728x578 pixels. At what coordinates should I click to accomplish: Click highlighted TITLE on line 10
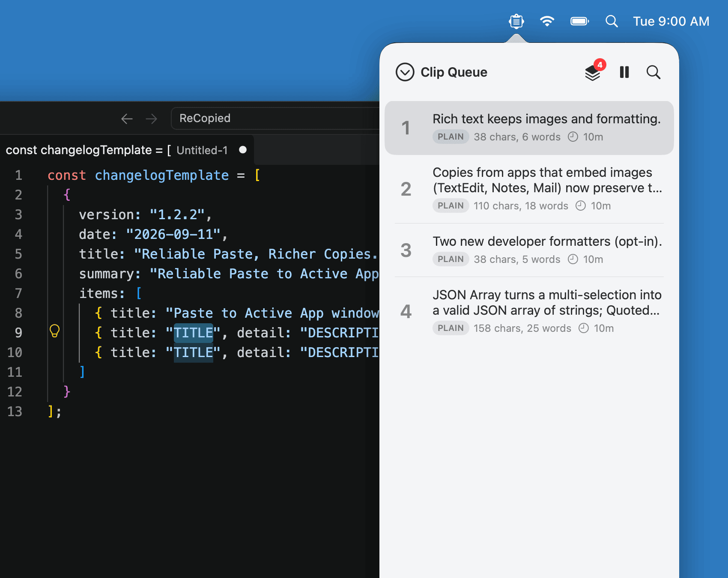[194, 352]
